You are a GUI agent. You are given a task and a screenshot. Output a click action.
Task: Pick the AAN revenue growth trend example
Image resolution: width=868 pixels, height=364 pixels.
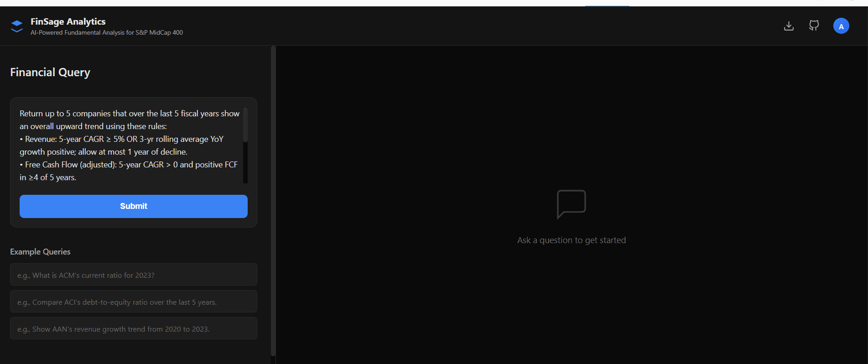tap(133, 328)
